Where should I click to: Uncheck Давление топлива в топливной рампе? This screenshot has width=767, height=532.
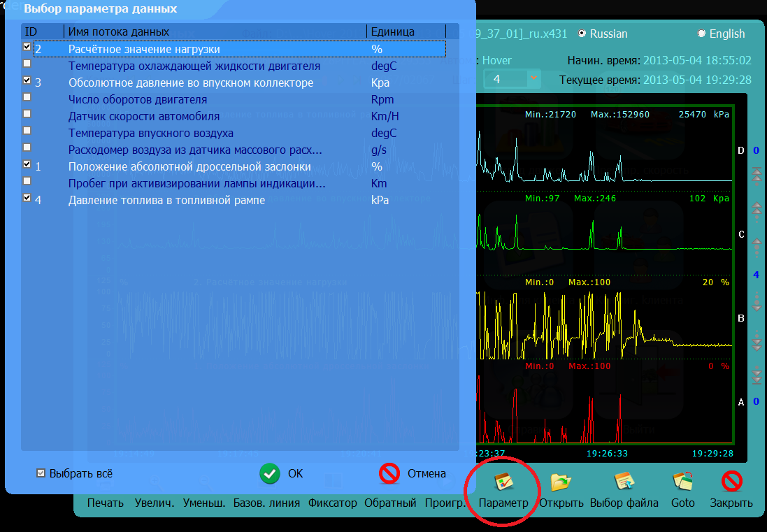[x=27, y=198]
